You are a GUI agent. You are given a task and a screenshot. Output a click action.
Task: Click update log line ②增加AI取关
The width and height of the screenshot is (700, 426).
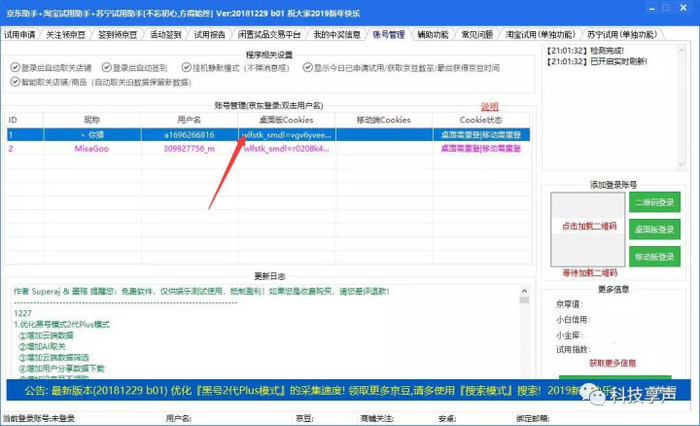[42, 347]
